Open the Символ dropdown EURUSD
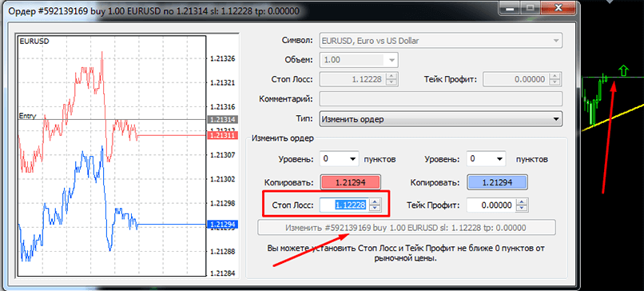 click(440, 41)
